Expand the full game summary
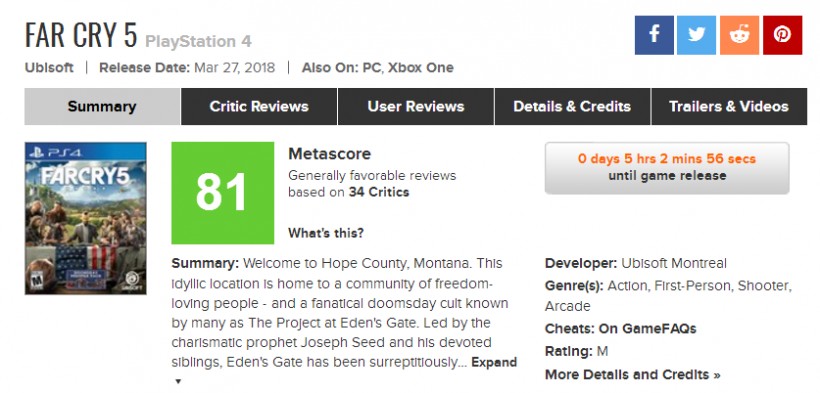Viewport: 820px width, 393px height. click(494, 362)
